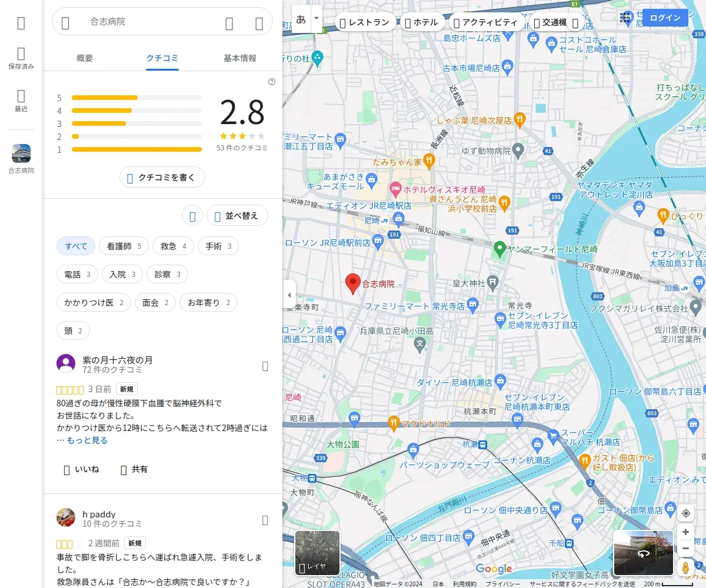Open the input method dropdown arrow
The width and height of the screenshot is (706, 588).
coord(317,19)
